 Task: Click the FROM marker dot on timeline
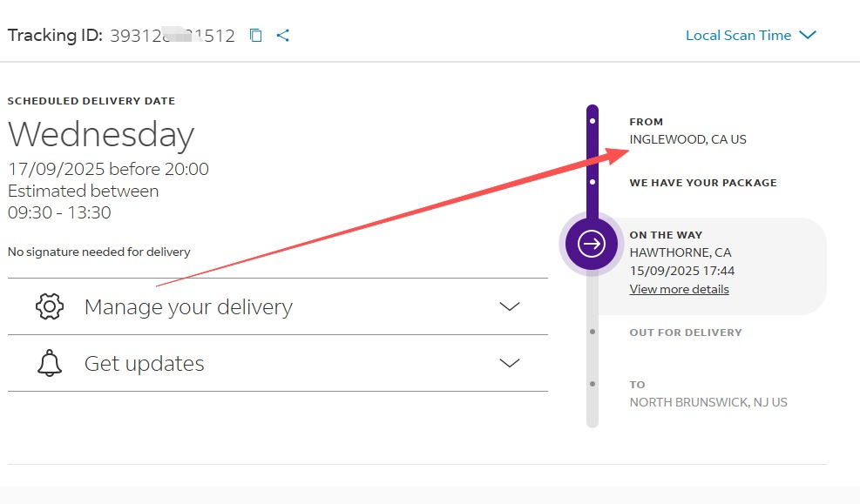pyautogui.click(x=593, y=119)
